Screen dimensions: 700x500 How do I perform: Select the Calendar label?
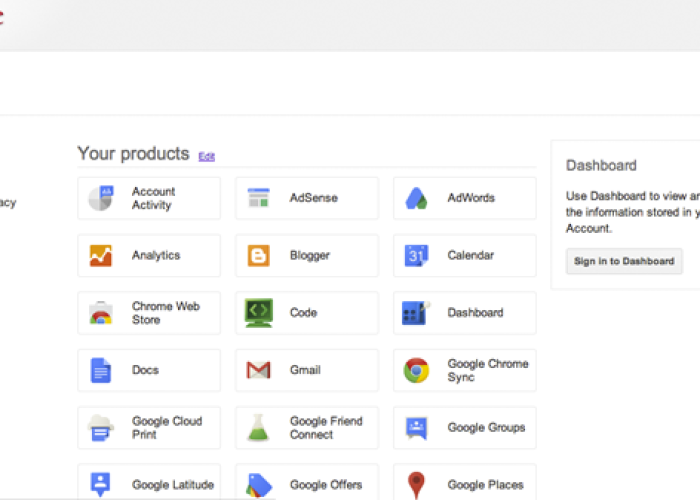click(471, 255)
